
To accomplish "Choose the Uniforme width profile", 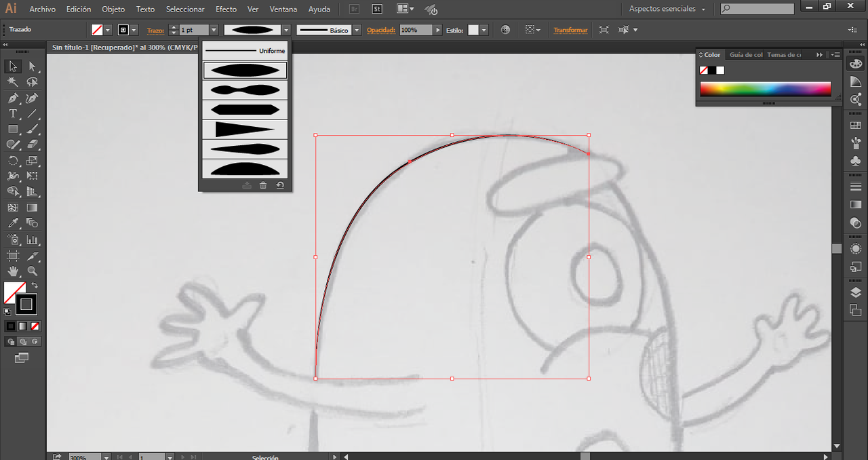I will pyautogui.click(x=245, y=51).
